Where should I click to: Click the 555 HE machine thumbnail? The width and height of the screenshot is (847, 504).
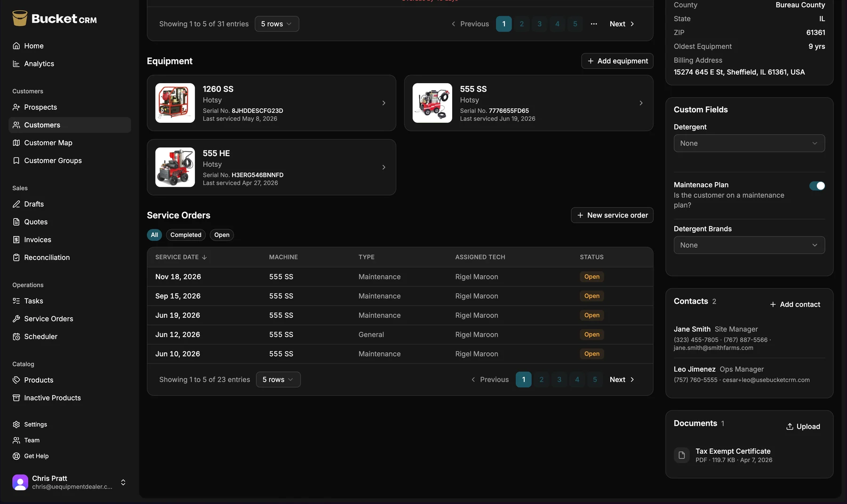pos(175,167)
